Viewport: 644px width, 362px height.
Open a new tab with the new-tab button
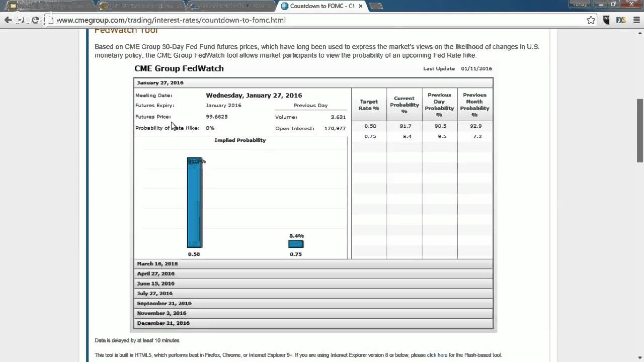point(376,6)
